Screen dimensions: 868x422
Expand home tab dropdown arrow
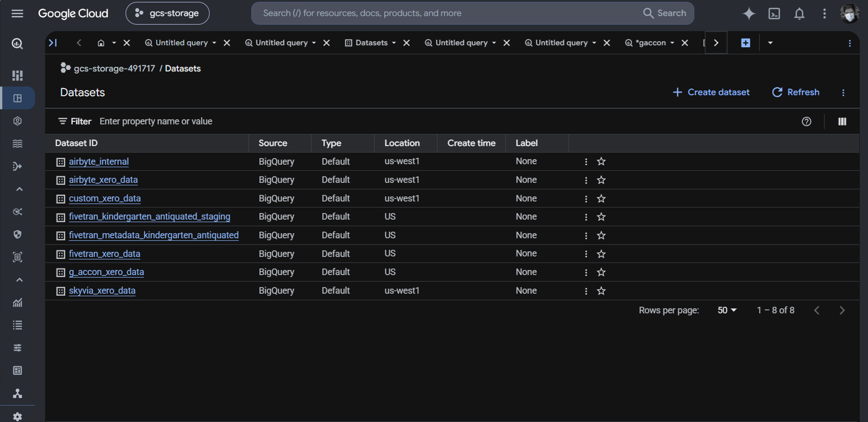pos(114,43)
